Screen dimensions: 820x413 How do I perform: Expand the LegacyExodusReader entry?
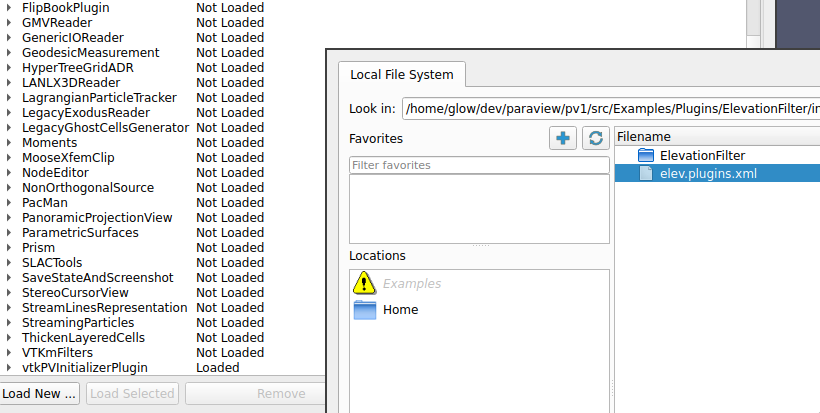[x=8, y=113]
